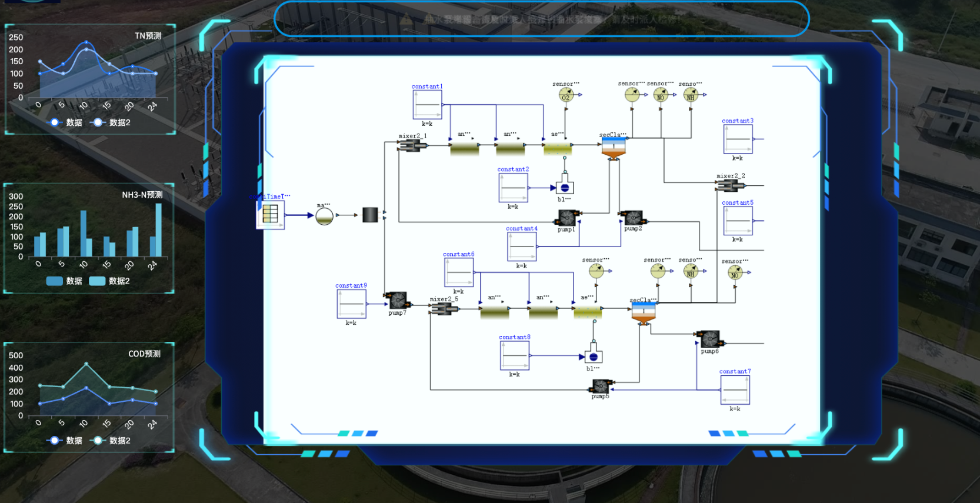Toggle 数据 series in TN预测 legend
The height and width of the screenshot is (503, 980).
(66, 122)
